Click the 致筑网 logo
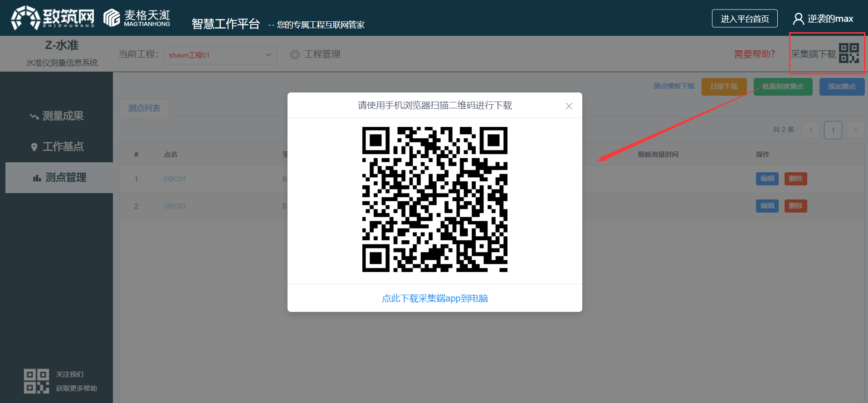Screen dimensions: 868x403 [x=53, y=18]
